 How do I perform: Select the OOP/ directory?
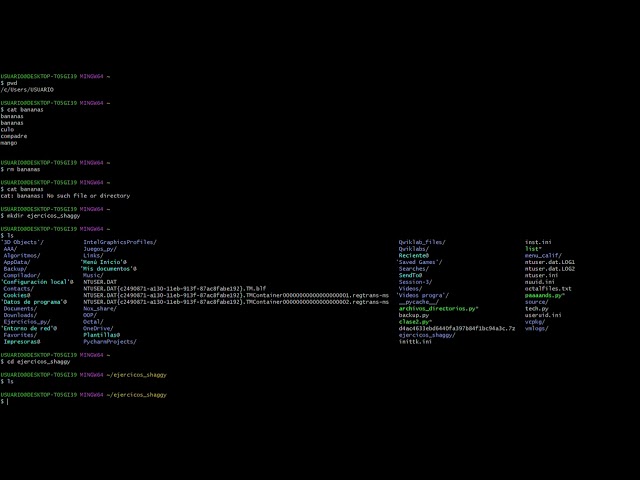click(x=90, y=315)
